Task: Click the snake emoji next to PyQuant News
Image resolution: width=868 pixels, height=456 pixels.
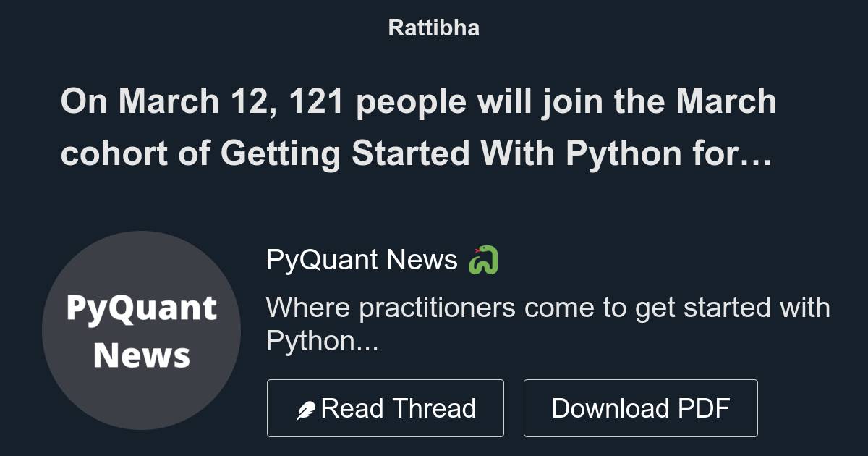Action: pos(483,261)
